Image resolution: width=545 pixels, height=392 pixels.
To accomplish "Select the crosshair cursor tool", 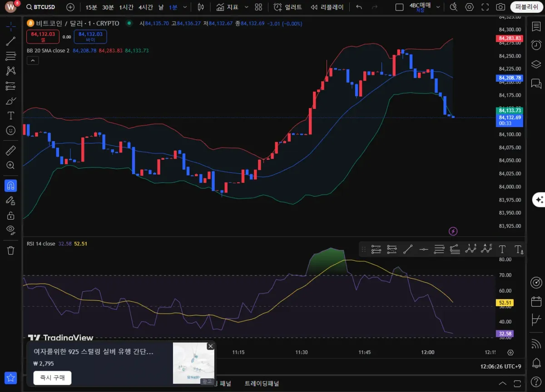I will coord(11,26).
